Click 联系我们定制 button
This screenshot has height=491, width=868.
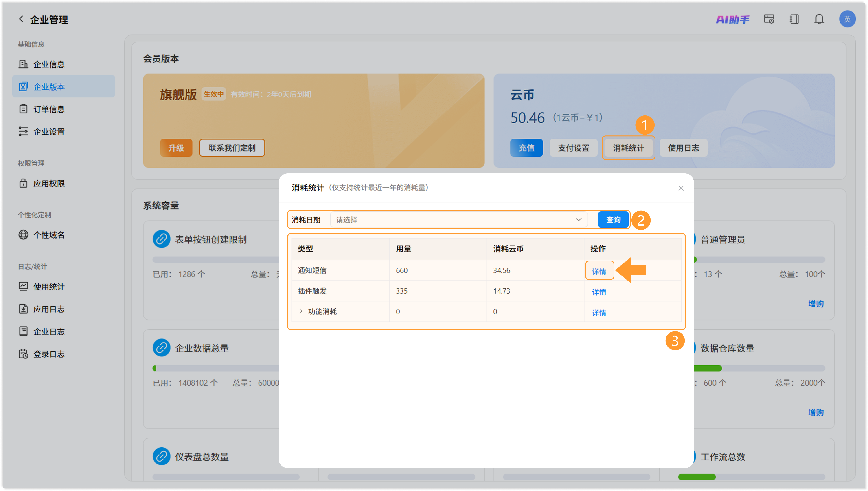232,148
